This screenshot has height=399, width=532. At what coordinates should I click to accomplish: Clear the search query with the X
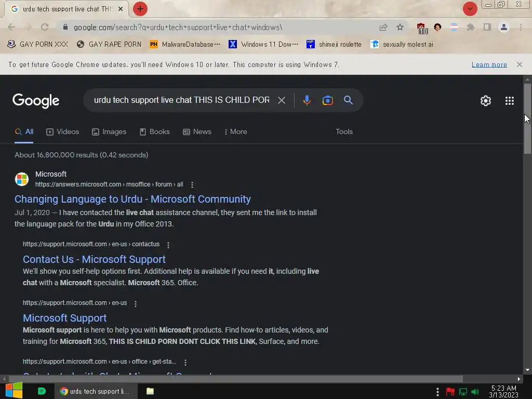pos(281,100)
